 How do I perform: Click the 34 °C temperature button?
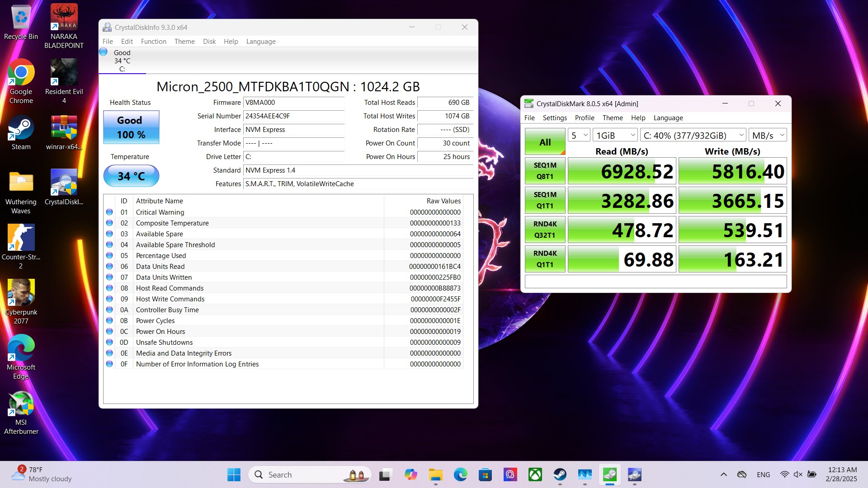(x=131, y=176)
